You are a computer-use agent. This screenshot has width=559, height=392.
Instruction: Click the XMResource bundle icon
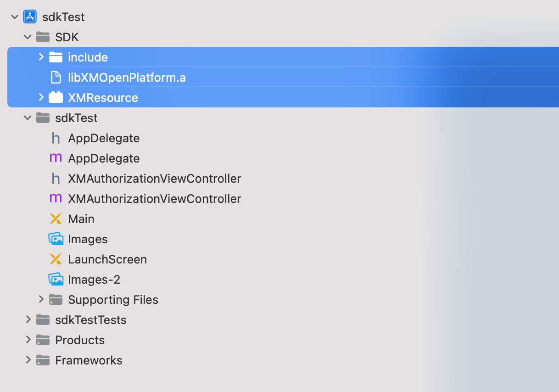pos(56,98)
